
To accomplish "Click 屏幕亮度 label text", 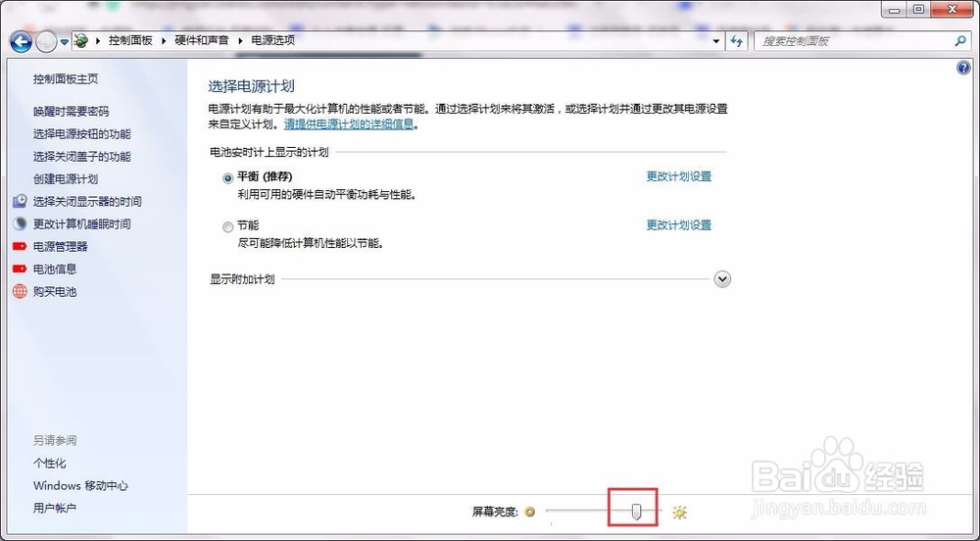I will (495, 512).
